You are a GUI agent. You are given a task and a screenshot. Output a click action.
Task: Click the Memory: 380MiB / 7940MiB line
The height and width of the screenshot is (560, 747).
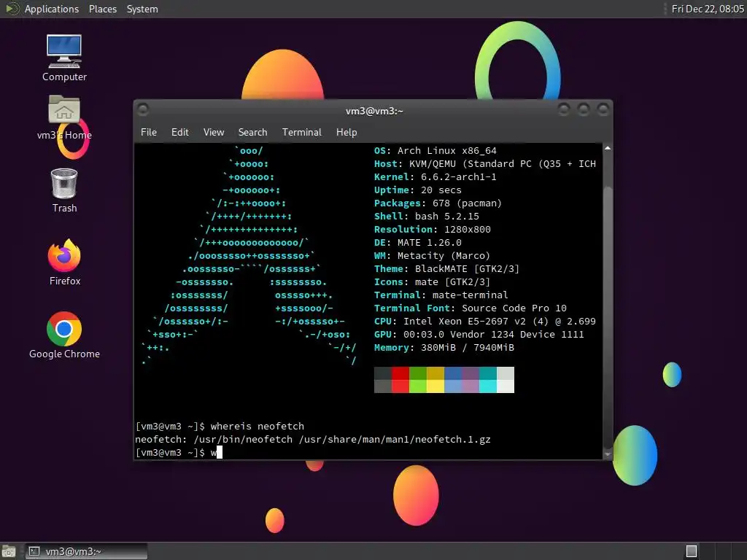click(444, 348)
